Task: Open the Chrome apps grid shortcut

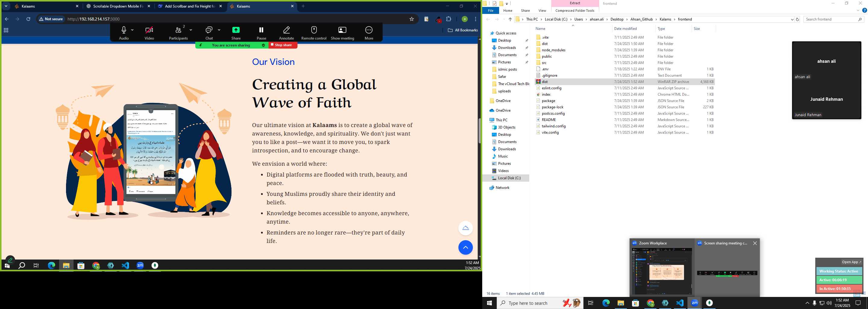Action: [6, 30]
